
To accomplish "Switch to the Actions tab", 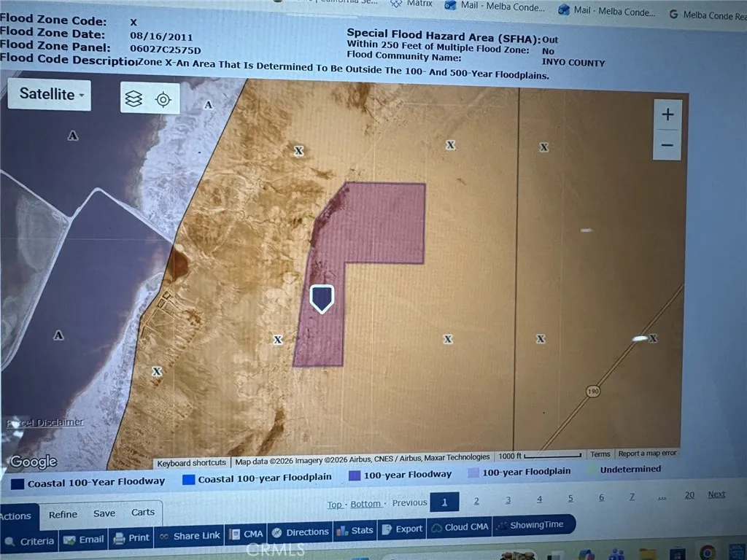I will (x=16, y=516).
